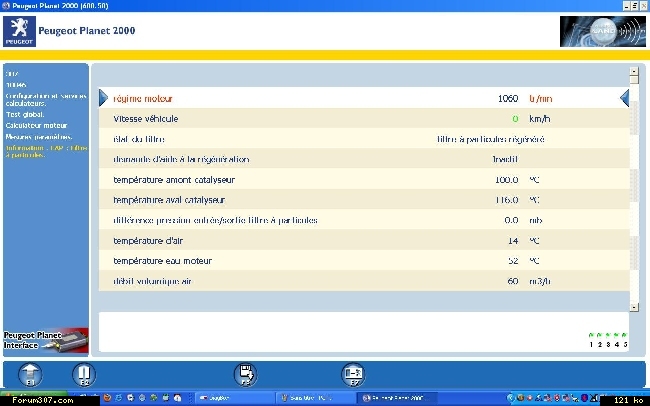Open 'Calculateur moteur' in the sidebar
The image size is (650, 406).
coord(36,125)
